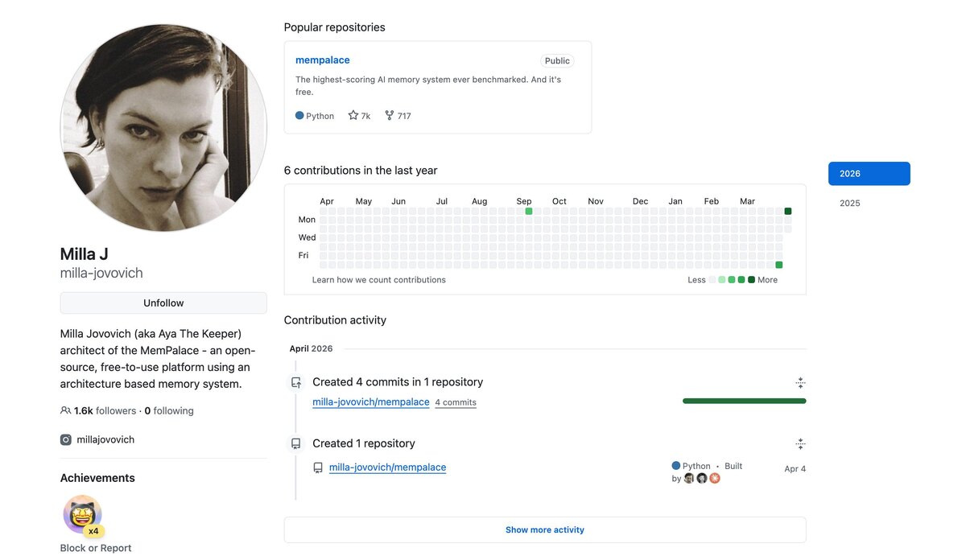Click the fork icon showing 717
966x560 pixels.
390,116
